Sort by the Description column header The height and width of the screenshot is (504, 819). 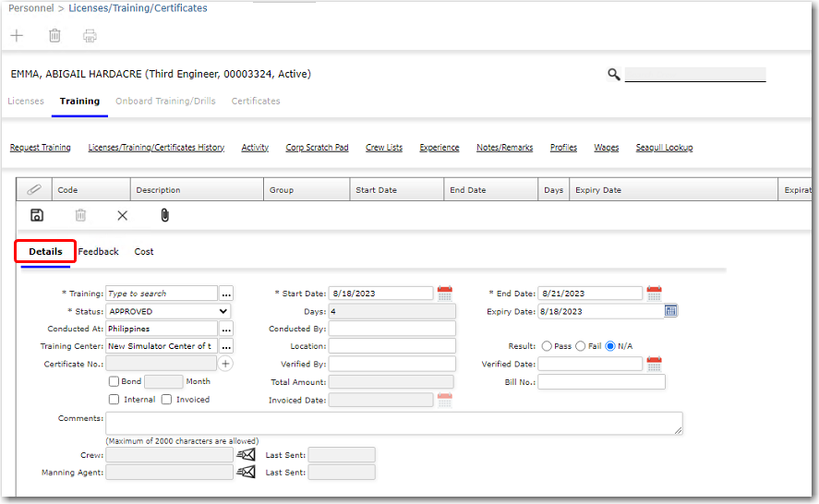coord(197,189)
